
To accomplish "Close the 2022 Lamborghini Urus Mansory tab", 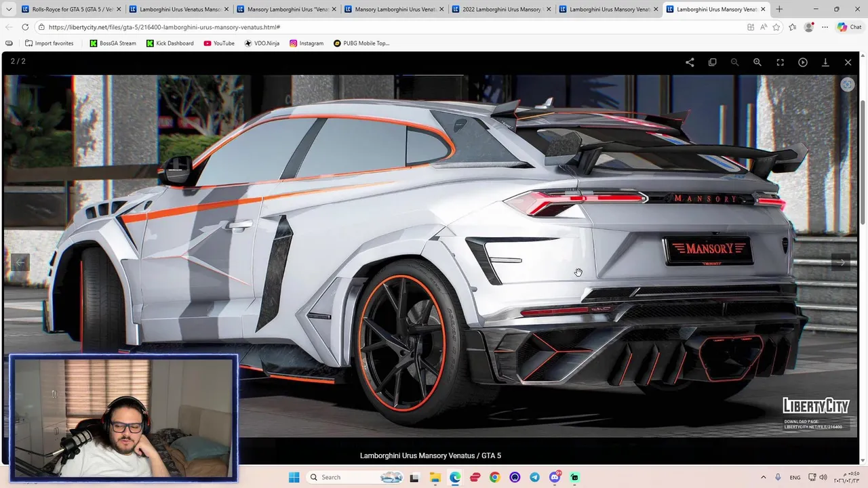I will tap(549, 9).
